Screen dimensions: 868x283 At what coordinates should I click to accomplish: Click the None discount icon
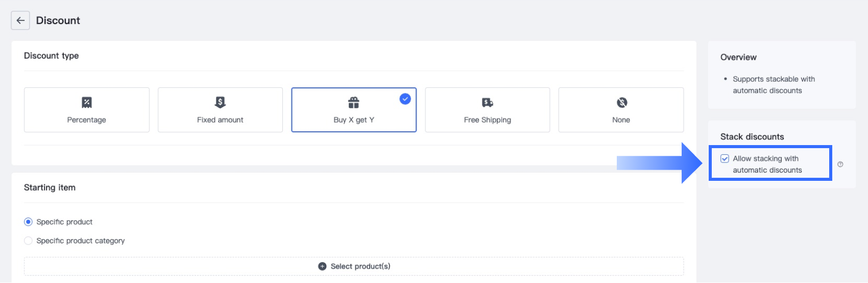(621, 103)
